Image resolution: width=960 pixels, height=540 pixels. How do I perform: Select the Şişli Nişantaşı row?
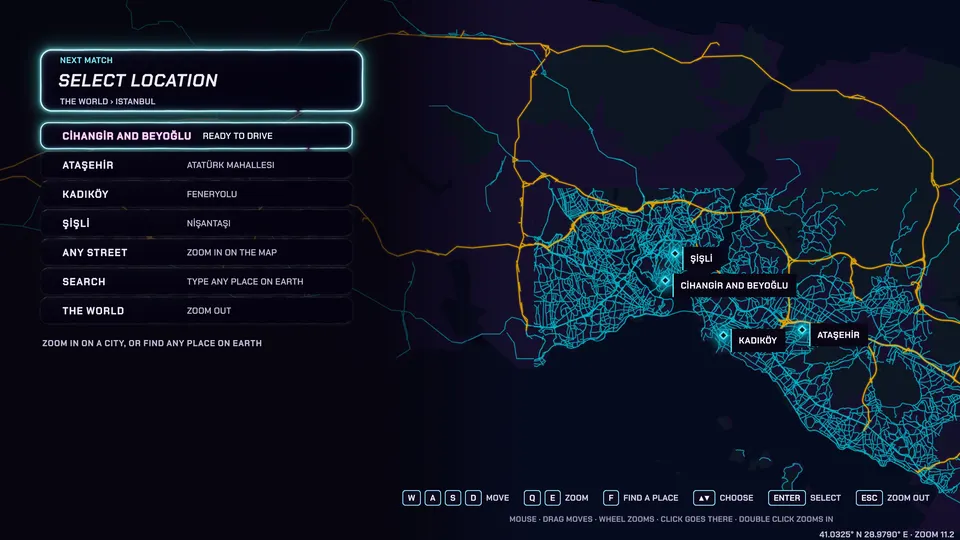click(x=197, y=223)
